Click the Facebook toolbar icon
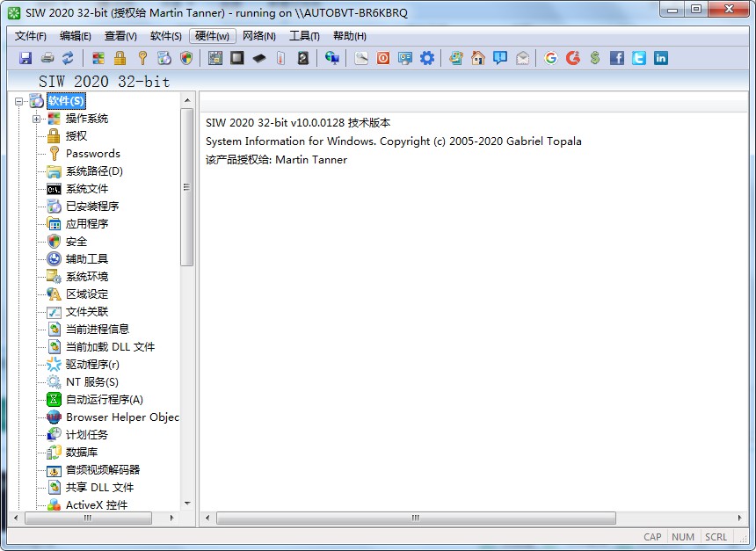This screenshot has height=551, width=756. coord(616,58)
